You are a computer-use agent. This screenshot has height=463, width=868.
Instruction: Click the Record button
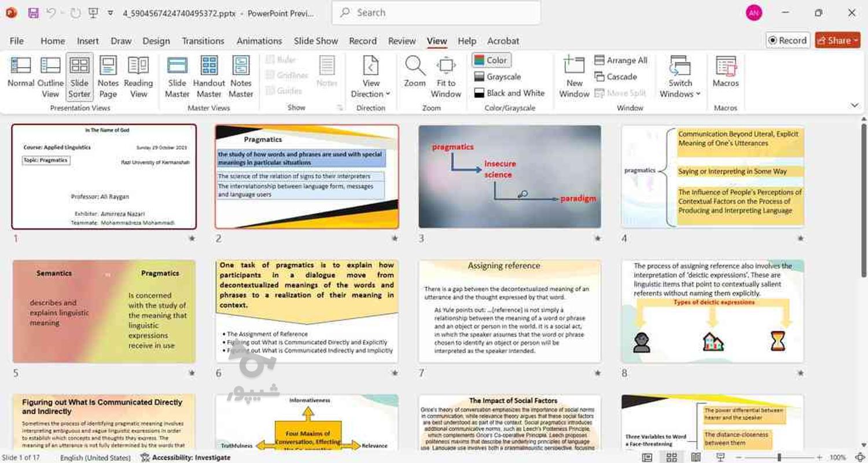(788, 41)
